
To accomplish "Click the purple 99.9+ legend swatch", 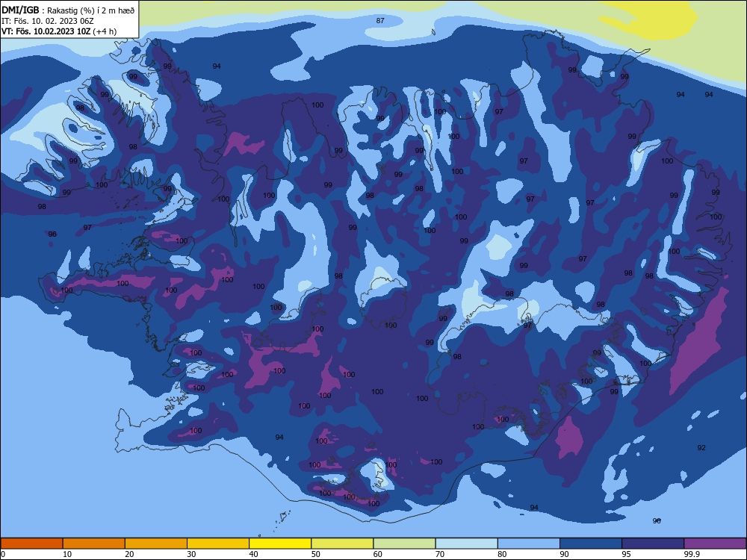I will (715, 544).
